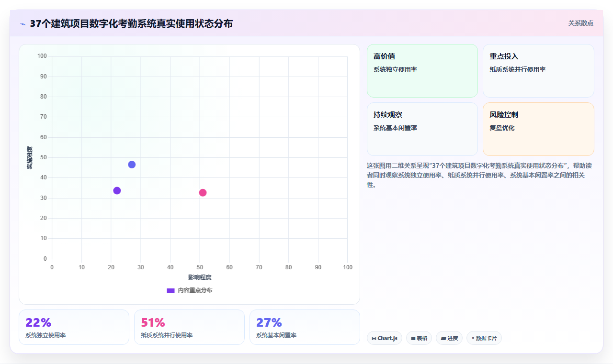The width and height of the screenshot is (613, 364).
Task: Click the 51% stat value
Action: (x=153, y=323)
